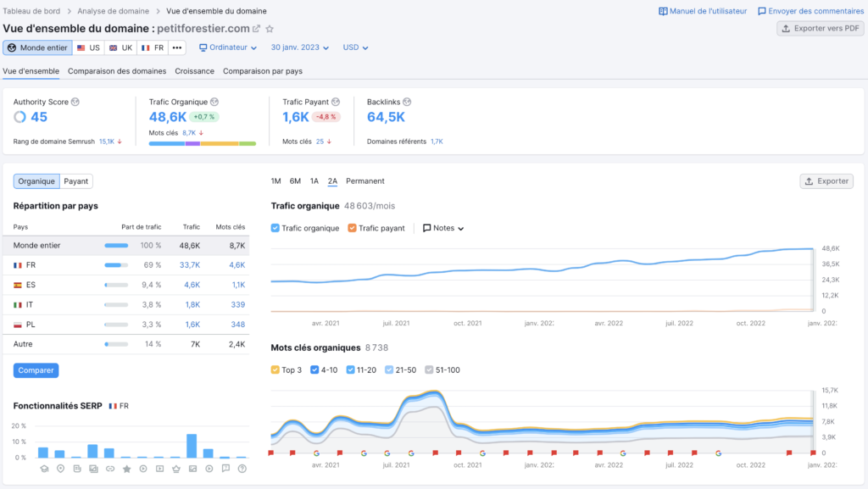This screenshot has width=868, height=489.
Task: Click the blue Comparer button
Action: (x=36, y=370)
